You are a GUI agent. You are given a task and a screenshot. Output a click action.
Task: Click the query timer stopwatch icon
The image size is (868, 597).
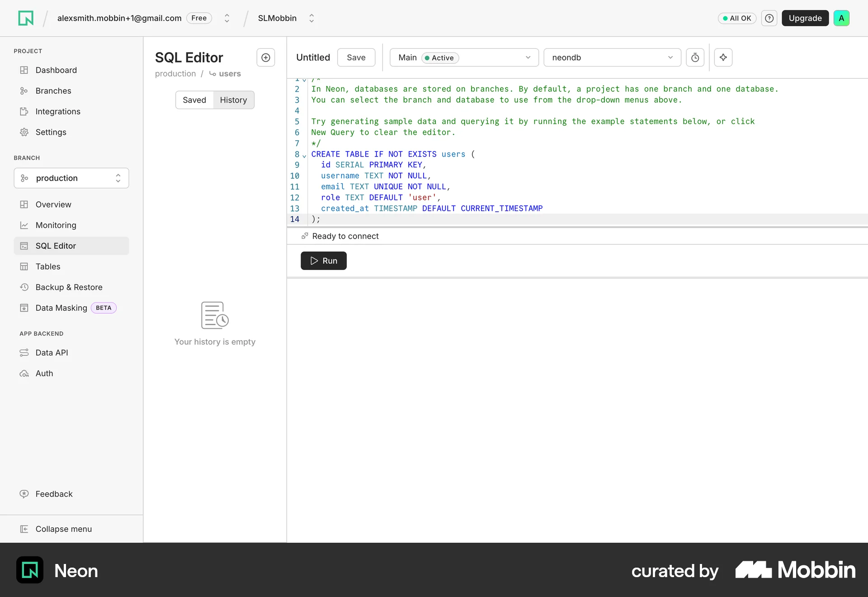click(695, 57)
